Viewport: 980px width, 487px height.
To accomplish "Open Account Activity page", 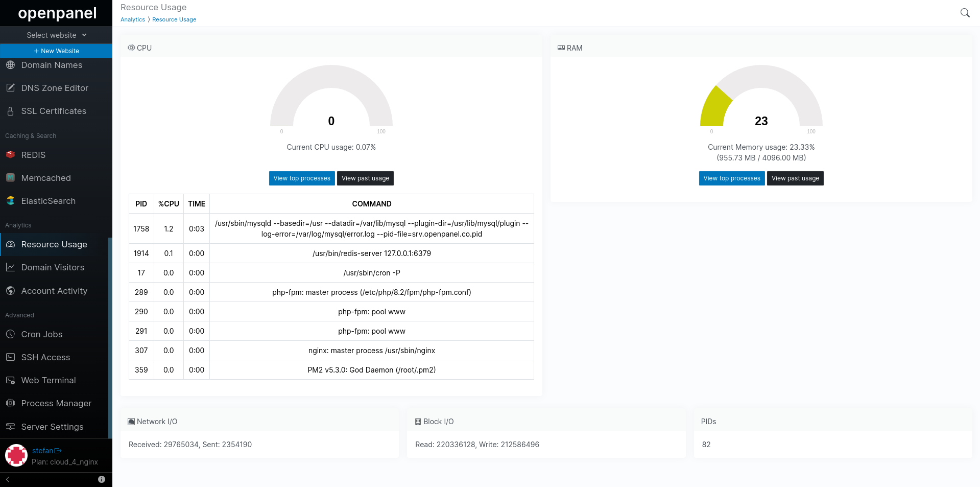I will click(x=54, y=291).
